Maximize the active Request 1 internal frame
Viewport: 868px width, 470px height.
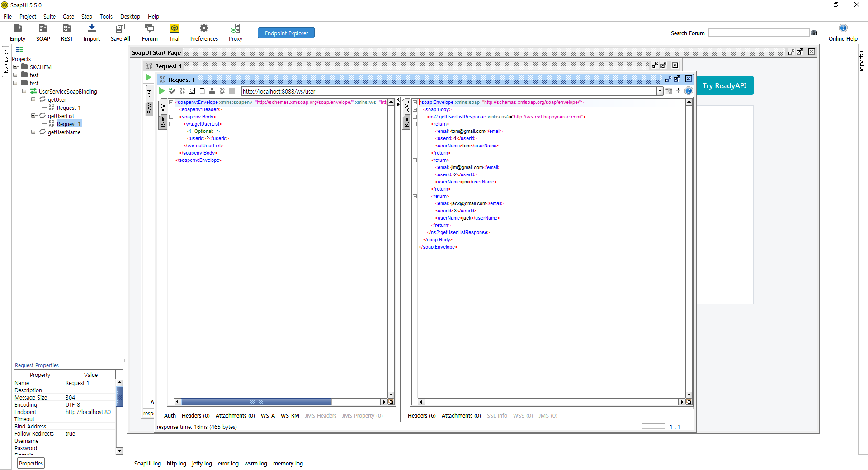coord(677,79)
